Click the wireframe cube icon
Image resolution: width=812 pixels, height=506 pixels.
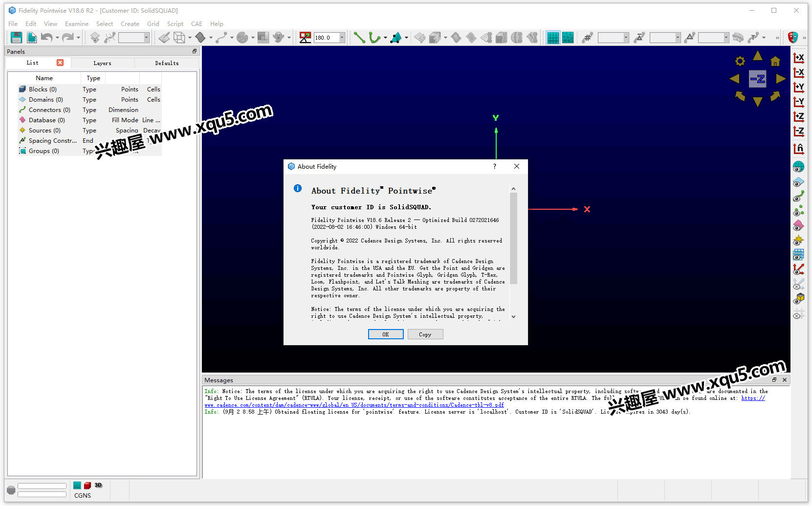click(x=179, y=37)
